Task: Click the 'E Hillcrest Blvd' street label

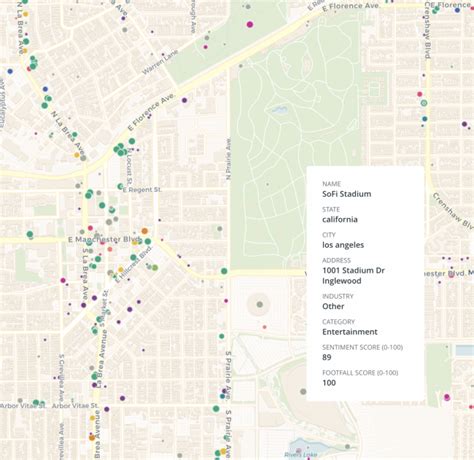Action: (133, 264)
